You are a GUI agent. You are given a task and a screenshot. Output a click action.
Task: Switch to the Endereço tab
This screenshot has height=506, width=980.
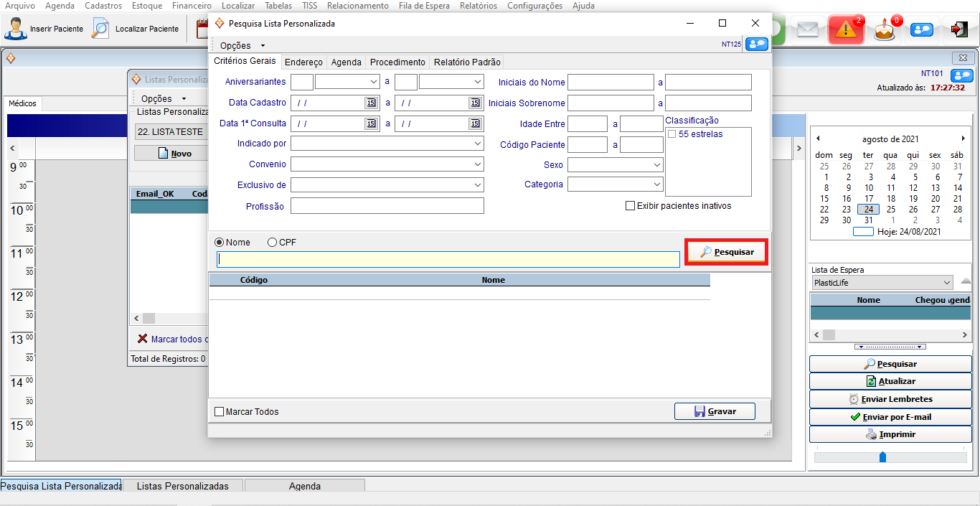pyautogui.click(x=303, y=62)
